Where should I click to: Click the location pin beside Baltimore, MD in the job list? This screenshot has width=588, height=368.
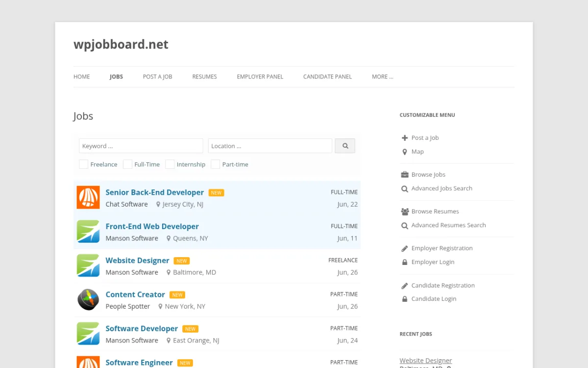pos(169,272)
